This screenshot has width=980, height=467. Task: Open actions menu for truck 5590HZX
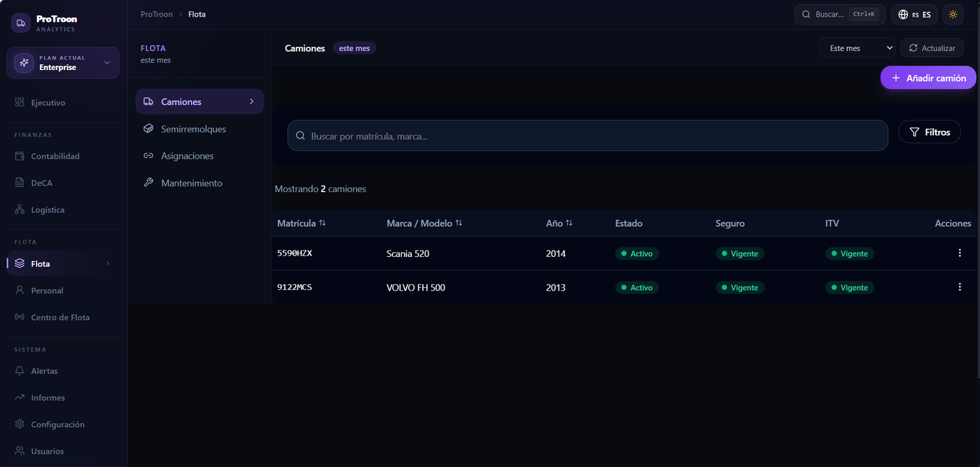[x=960, y=253]
